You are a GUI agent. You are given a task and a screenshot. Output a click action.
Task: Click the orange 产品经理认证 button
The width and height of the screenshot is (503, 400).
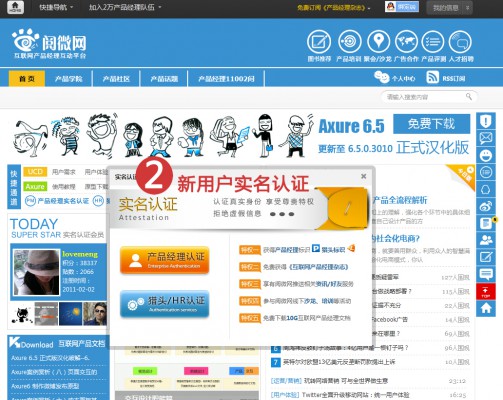(165, 260)
